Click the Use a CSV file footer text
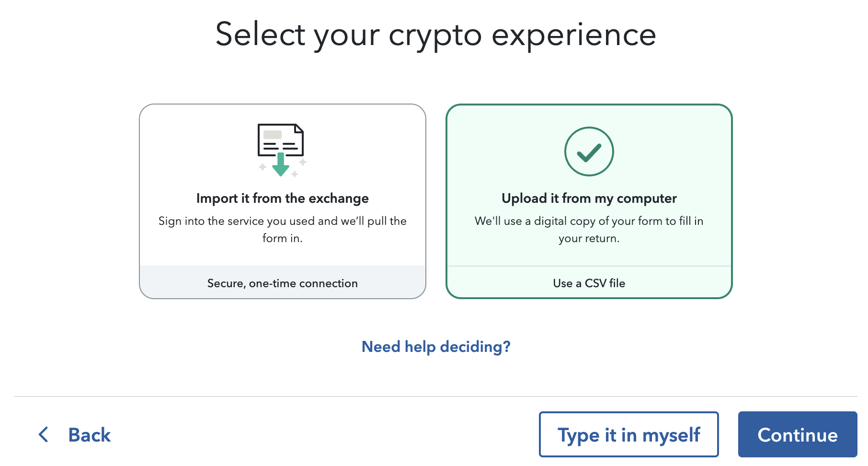The height and width of the screenshot is (466, 868). click(x=589, y=283)
